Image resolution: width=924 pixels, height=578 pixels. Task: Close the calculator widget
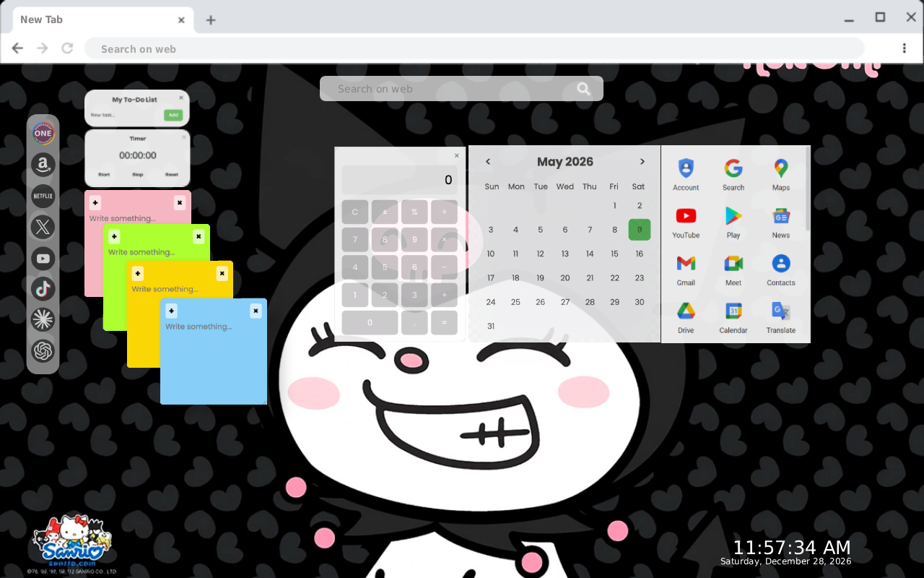(x=457, y=155)
